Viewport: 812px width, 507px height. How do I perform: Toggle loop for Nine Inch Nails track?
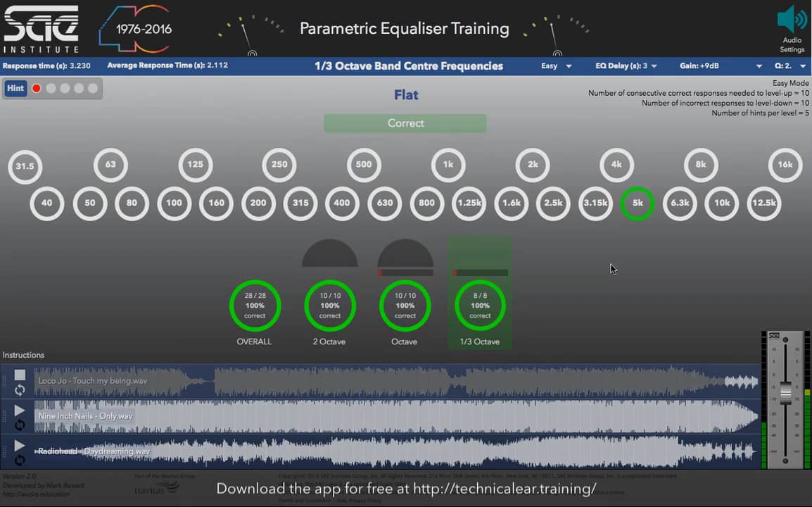[x=20, y=425]
